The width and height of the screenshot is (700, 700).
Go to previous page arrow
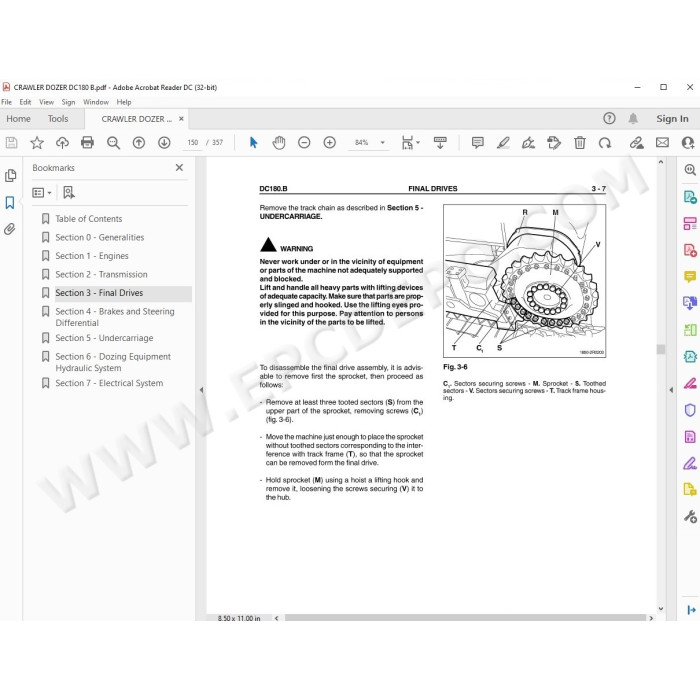[139, 142]
